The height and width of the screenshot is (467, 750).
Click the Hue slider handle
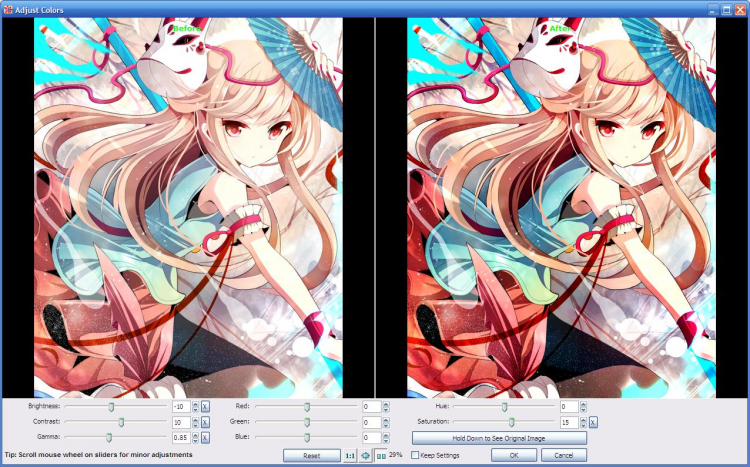tap(504, 407)
